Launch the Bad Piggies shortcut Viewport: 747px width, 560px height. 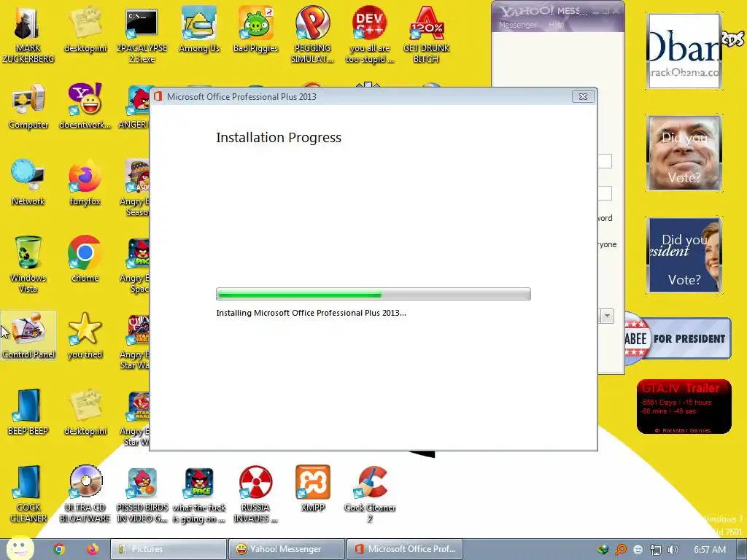point(255,29)
